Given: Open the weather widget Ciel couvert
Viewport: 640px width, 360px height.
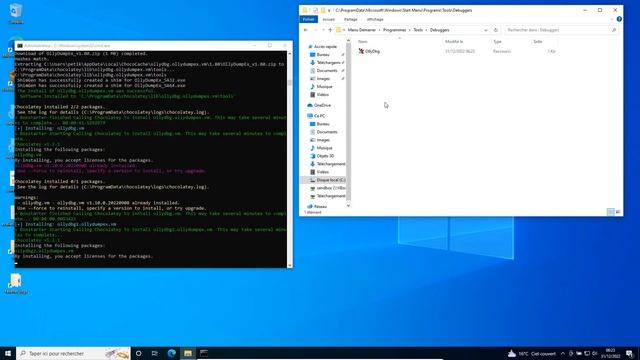Looking at the screenshot, I should [x=532, y=353].
